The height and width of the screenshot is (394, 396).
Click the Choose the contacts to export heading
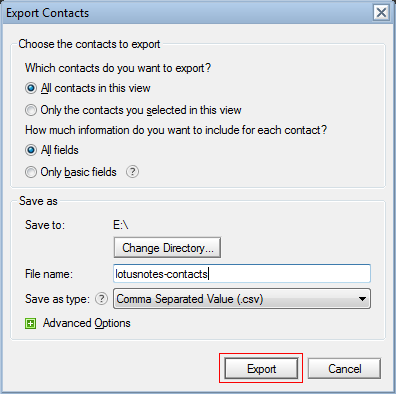pos(89,44)
